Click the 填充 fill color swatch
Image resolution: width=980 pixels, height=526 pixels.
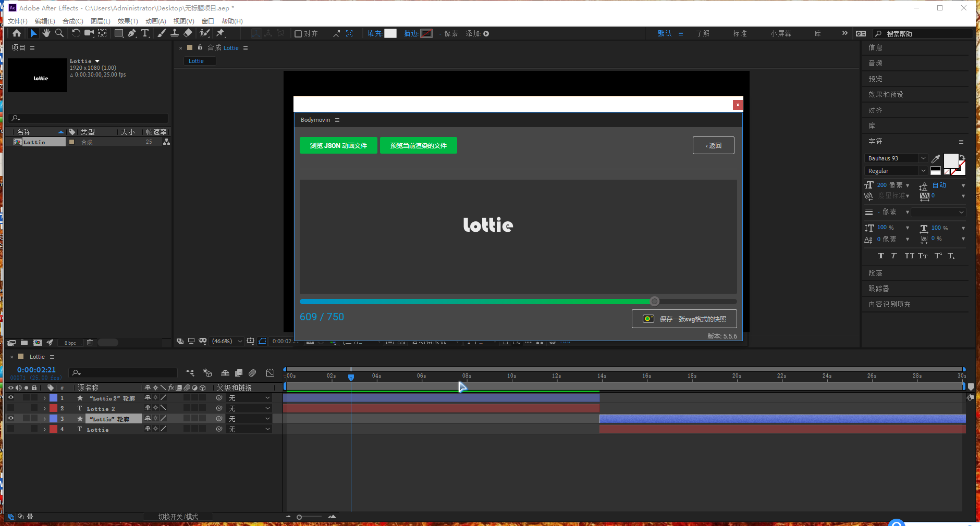[390, 33]
